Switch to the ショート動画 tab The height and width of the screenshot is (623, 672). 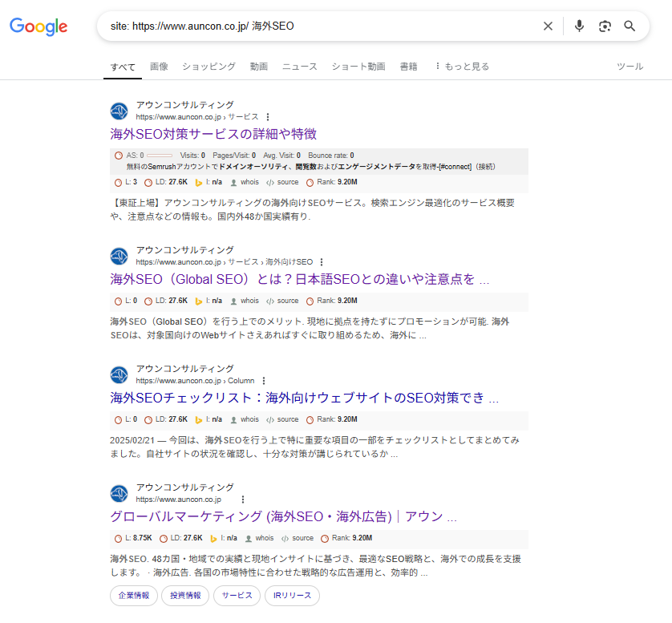point(358,67)
